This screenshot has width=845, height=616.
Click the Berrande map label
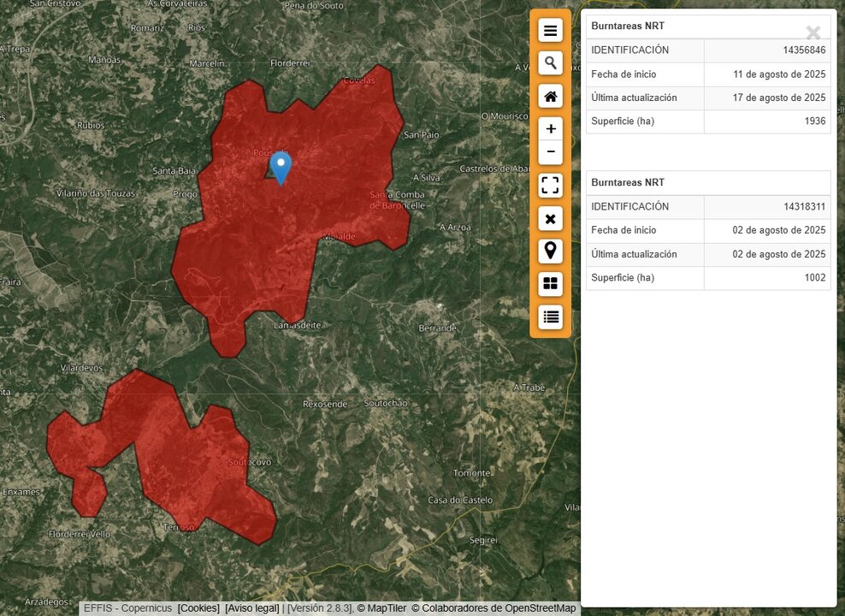click(438, 329)
